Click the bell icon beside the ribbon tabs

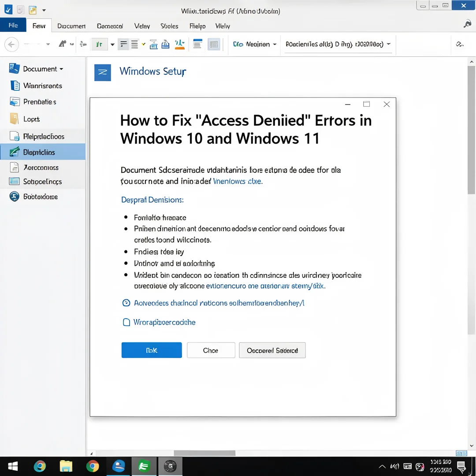(467, 24)
